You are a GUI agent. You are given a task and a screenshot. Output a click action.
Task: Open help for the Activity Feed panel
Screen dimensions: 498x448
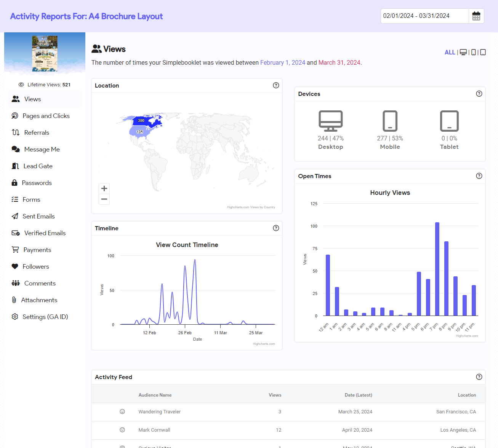point(479,377)
